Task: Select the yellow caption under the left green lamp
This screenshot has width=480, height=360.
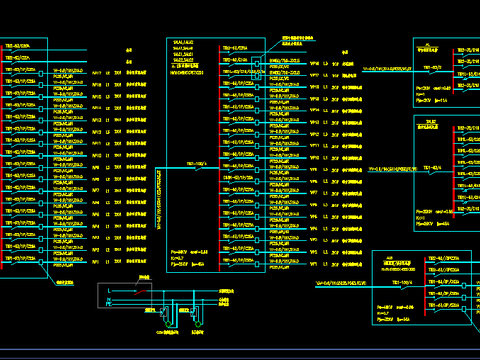Action: pos(167,332)
